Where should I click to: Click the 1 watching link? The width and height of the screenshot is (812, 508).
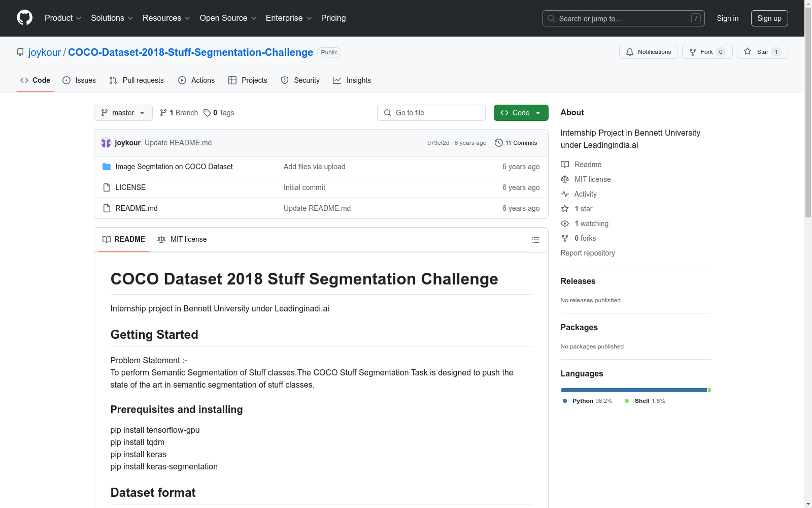[585, 224]
